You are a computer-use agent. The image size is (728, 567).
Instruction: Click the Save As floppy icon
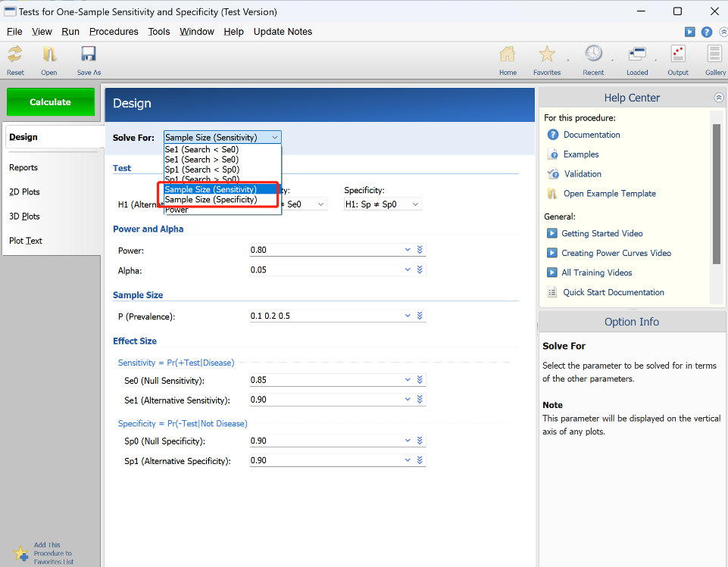(88, 54)
